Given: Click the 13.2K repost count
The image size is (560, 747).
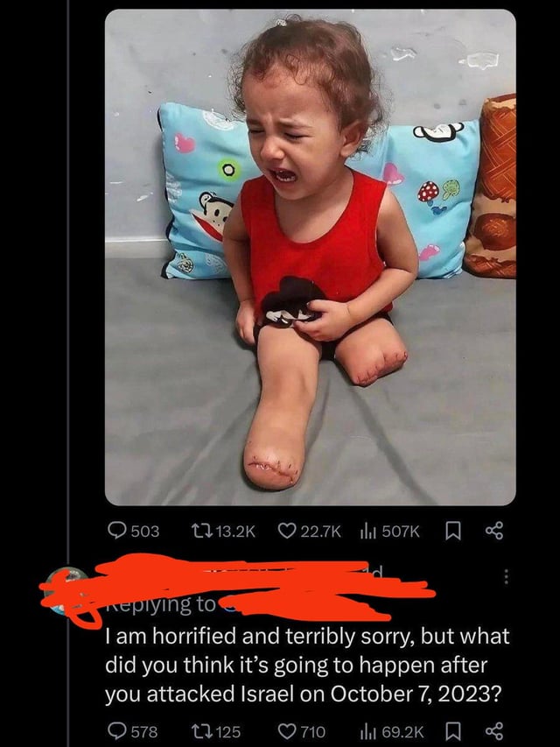Looking at the screenshot, I should click(235, 531).
